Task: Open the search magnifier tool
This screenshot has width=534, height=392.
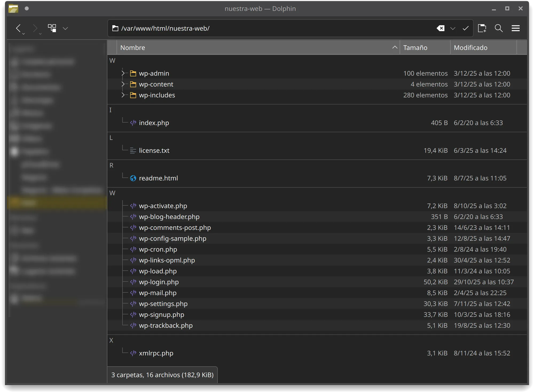Action: click(498, 28)
